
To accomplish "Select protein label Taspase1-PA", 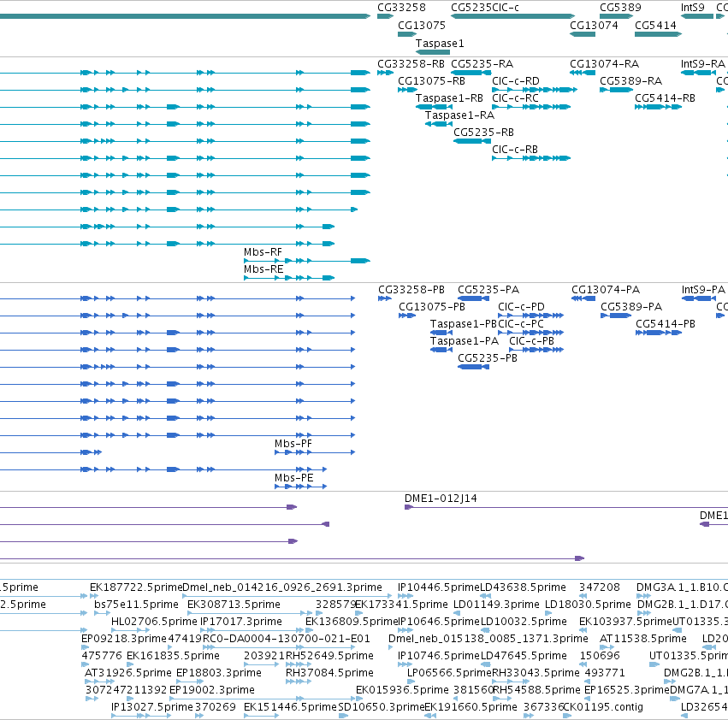I will click(465, 342).
